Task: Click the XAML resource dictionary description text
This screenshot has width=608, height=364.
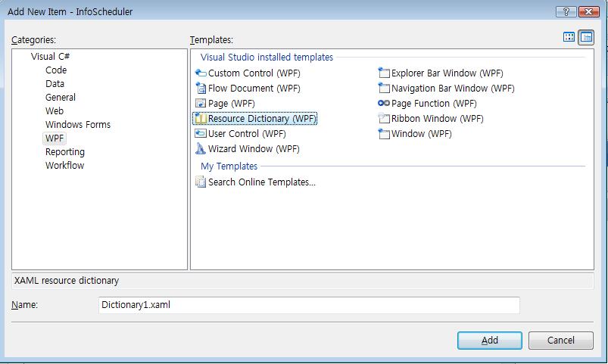Action: pyautogui.click(x=67, y=281)
